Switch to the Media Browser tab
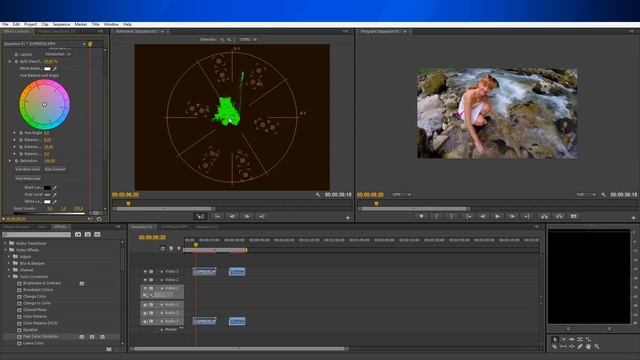Viewport: 640px width, 360px height. pos(17,227)
